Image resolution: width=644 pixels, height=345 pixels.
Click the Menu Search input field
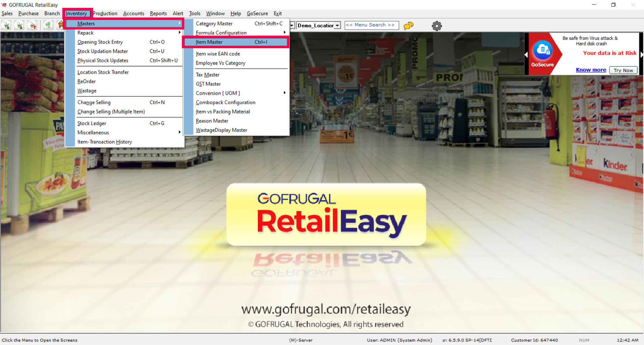372,25
